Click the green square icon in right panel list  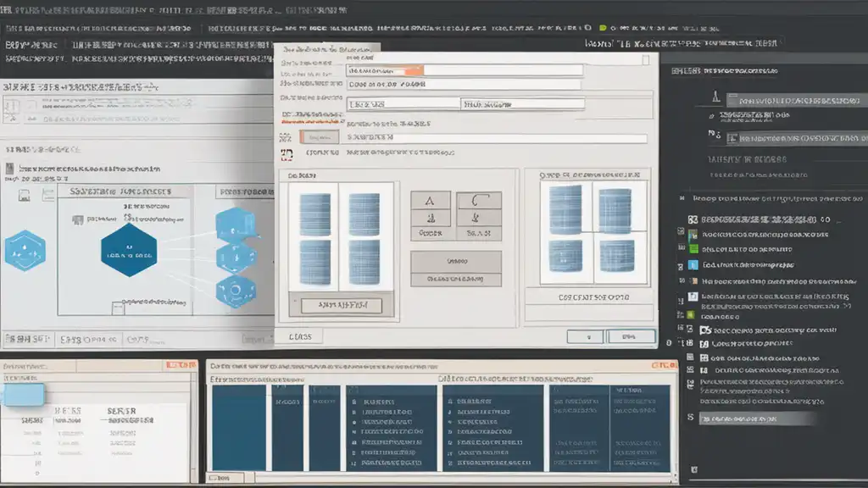coord(693,249)
